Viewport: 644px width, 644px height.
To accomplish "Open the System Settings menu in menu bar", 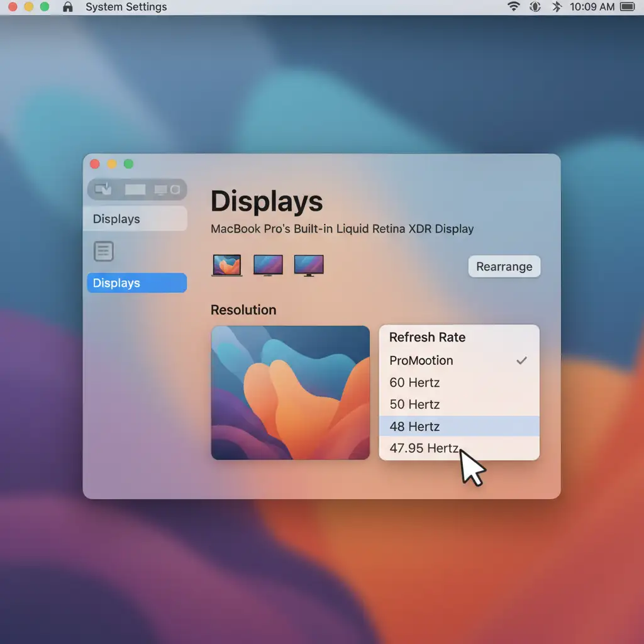I will [126, 7].
